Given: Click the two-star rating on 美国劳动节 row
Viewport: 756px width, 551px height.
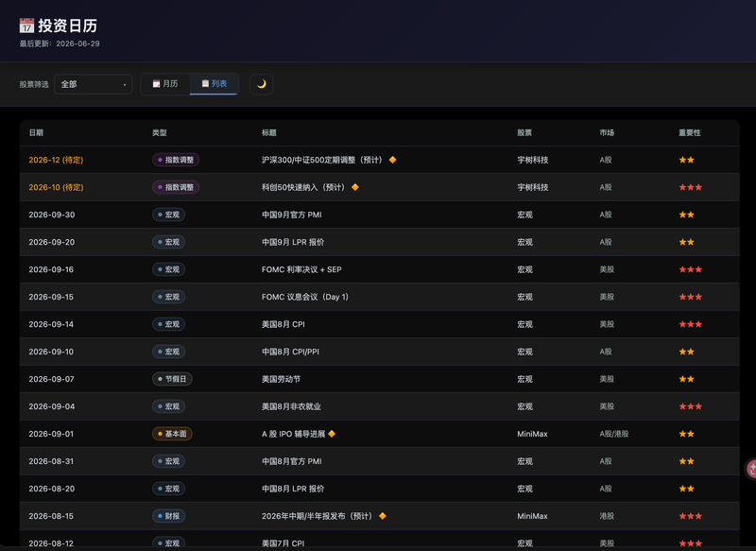Looking at the screenshot, I should 687,379.
